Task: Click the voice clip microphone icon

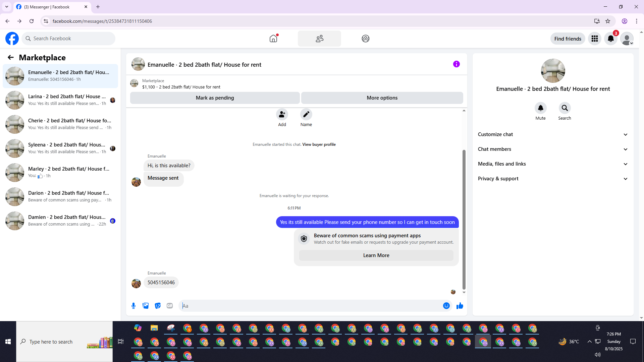Action: (x=133, y=306)
